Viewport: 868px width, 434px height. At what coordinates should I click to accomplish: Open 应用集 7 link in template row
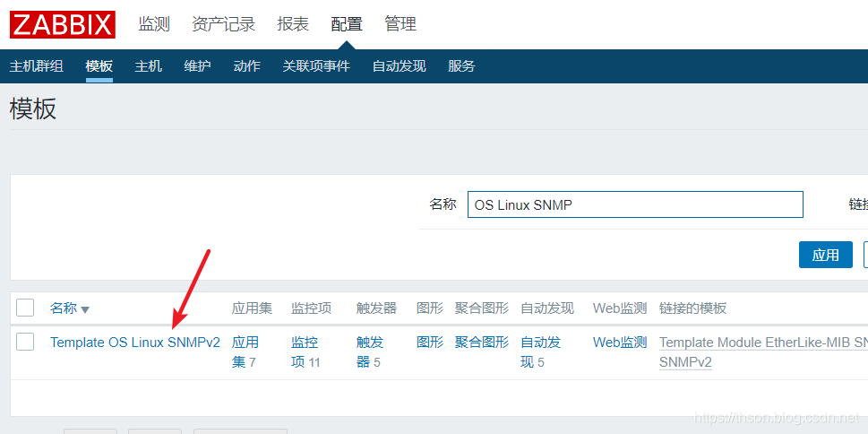(245, 352)
